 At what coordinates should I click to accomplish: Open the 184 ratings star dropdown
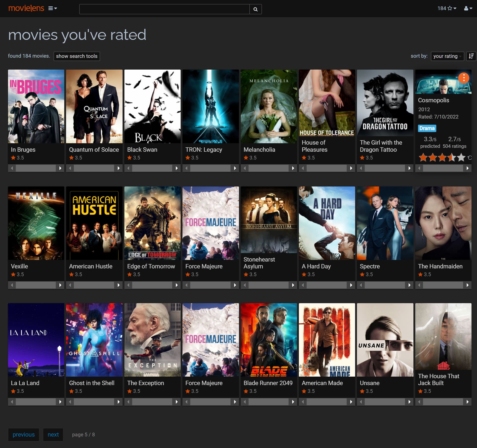click(447, 8)
